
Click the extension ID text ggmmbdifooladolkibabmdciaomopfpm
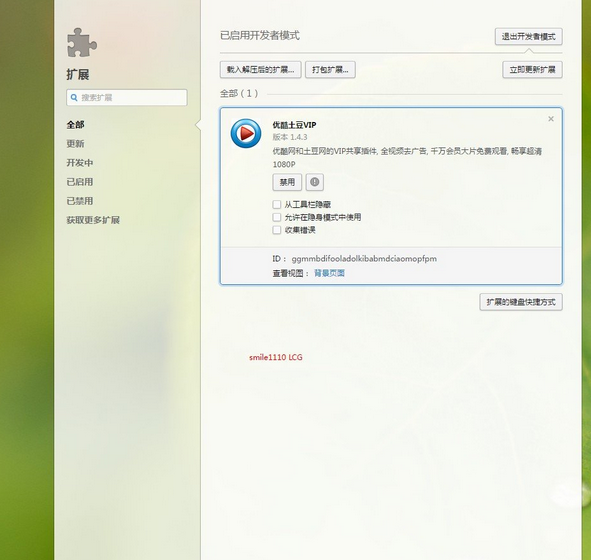(364, 259)
